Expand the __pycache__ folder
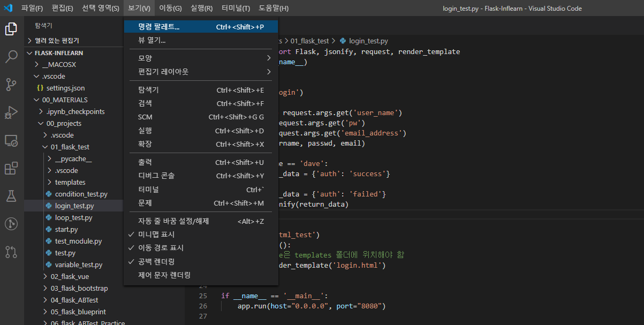This screenshot has width=644, height=325. tap(73, 158)
